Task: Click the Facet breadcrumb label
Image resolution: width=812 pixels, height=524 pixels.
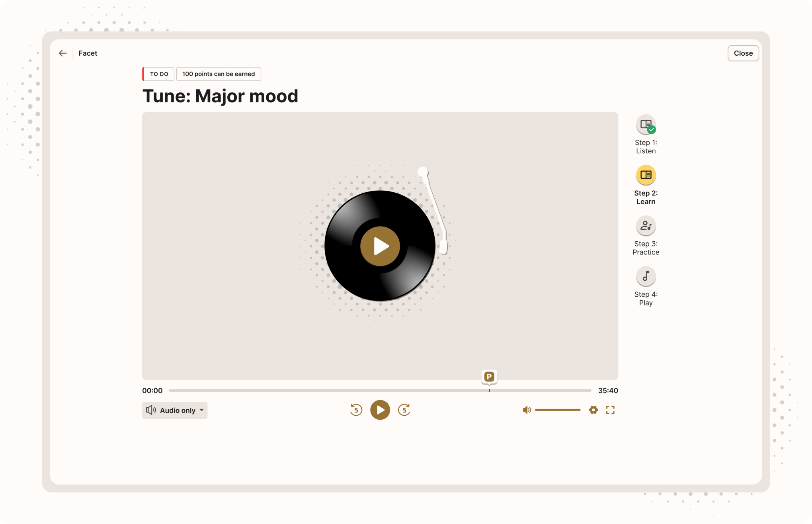Action: [x=88, y=53]
